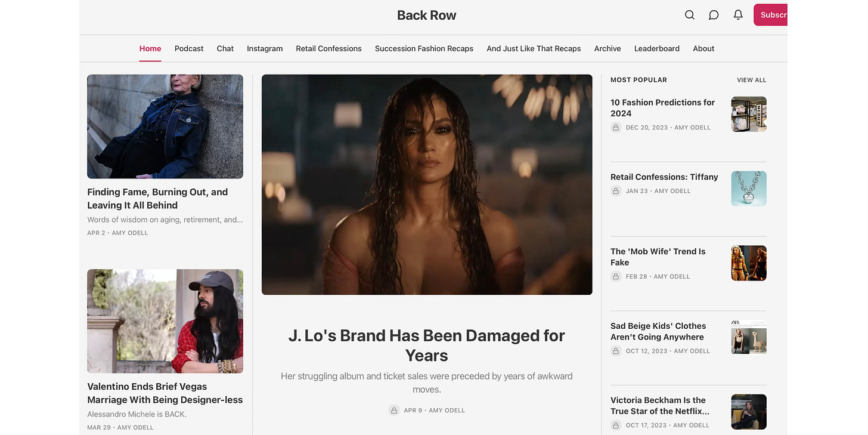Click the lock icon beside Jan 23
The image size is (868, 435).
click(616, 191)
